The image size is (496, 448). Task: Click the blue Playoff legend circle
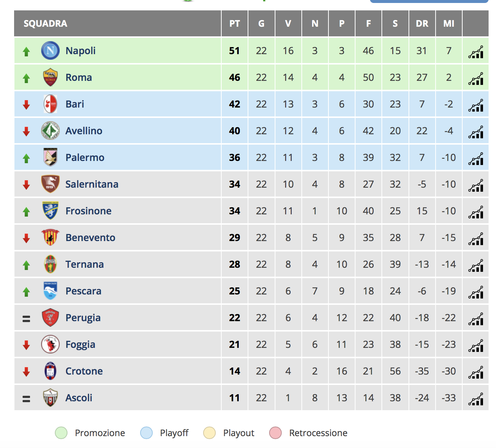[x=146, y=433]
